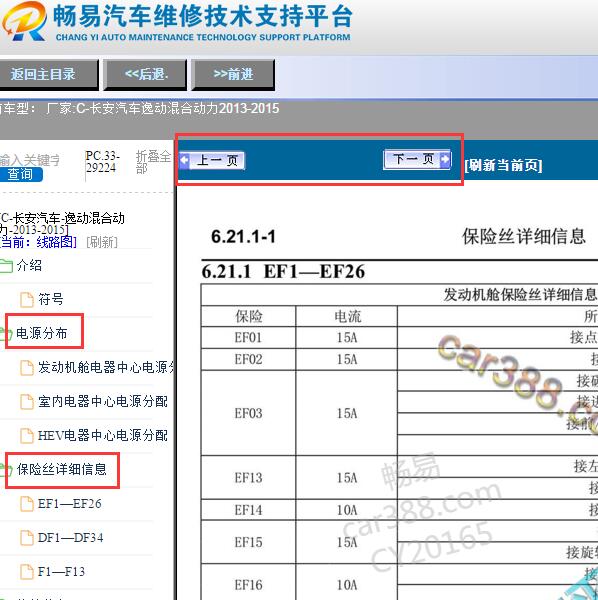The width and height of the screenshot is (598, 600).
Task: Click the 保险 column header
Action: pos(249,316)
